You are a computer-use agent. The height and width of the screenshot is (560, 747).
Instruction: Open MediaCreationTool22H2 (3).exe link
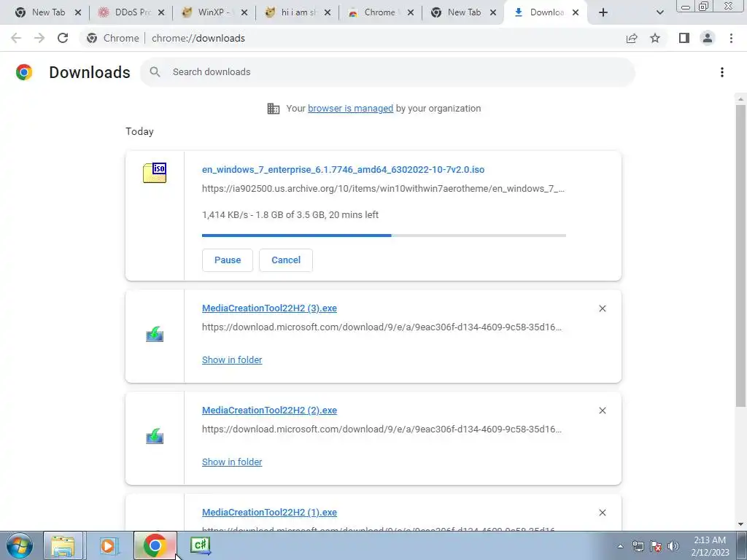(x=269, y=308)
